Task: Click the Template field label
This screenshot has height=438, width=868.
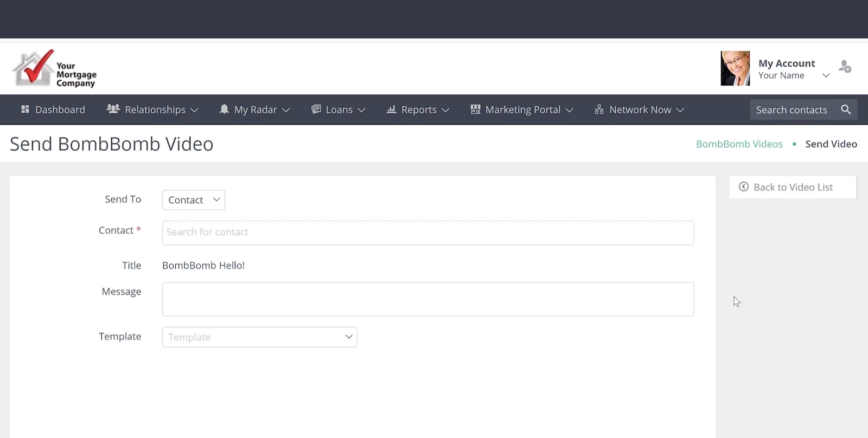Action: 120,336
